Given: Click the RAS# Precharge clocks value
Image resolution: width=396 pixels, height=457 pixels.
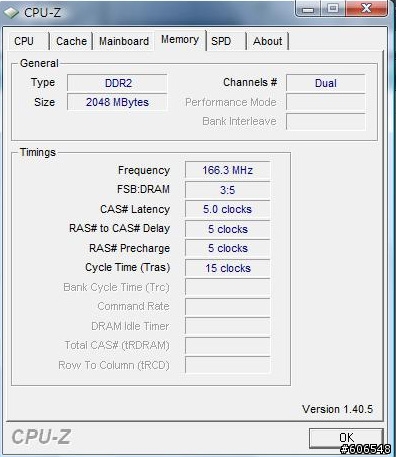Looking at the screenshot, I should coord(228,248).
